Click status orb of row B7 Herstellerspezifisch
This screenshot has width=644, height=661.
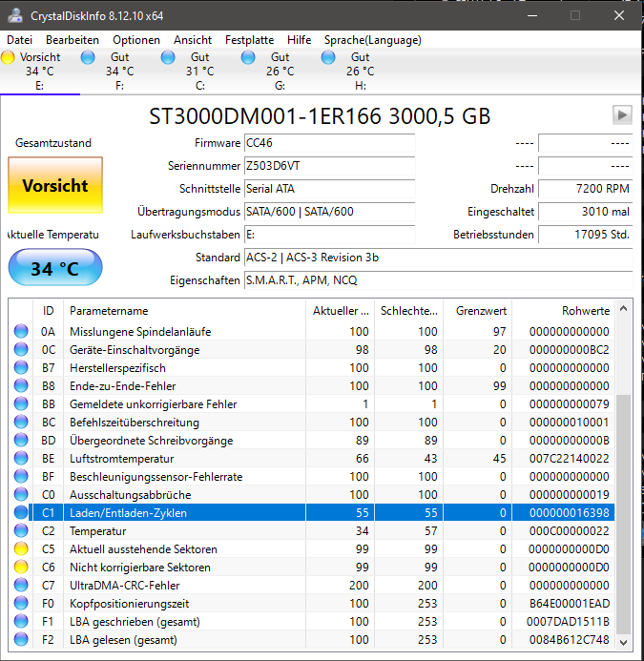coord(21,367)
